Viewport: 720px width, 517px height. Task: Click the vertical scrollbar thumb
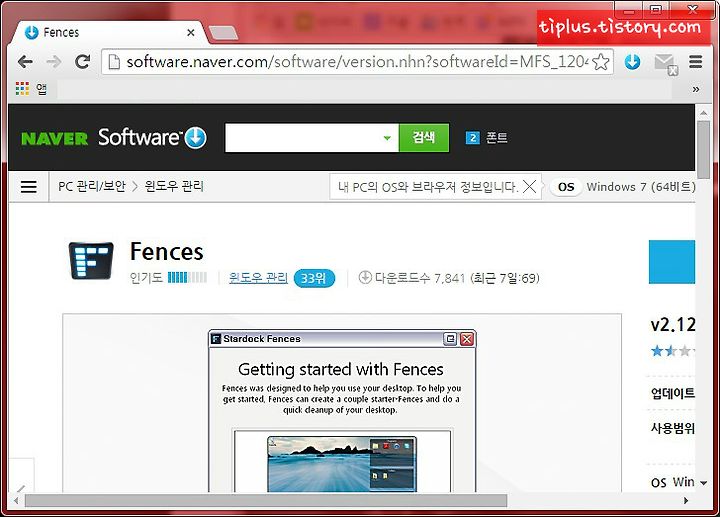pyautogui.click(x=703, y=150)
